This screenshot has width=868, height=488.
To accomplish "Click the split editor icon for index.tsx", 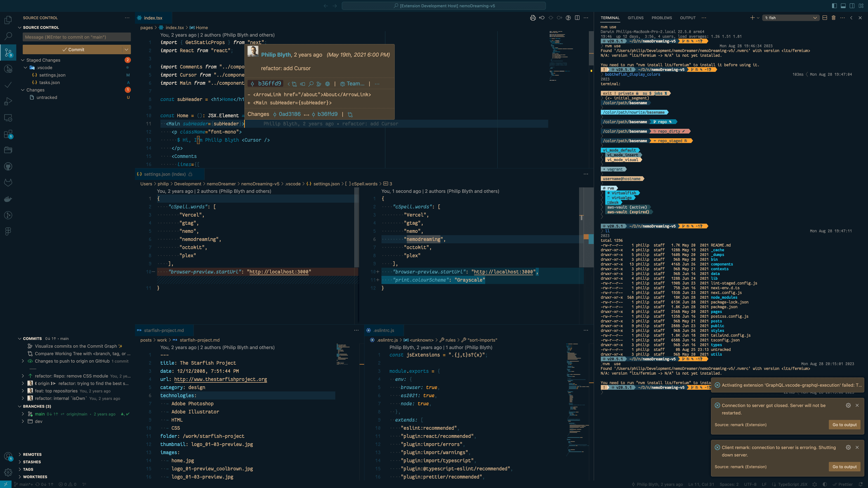I will pyautogui.click(x=577, y=18).
